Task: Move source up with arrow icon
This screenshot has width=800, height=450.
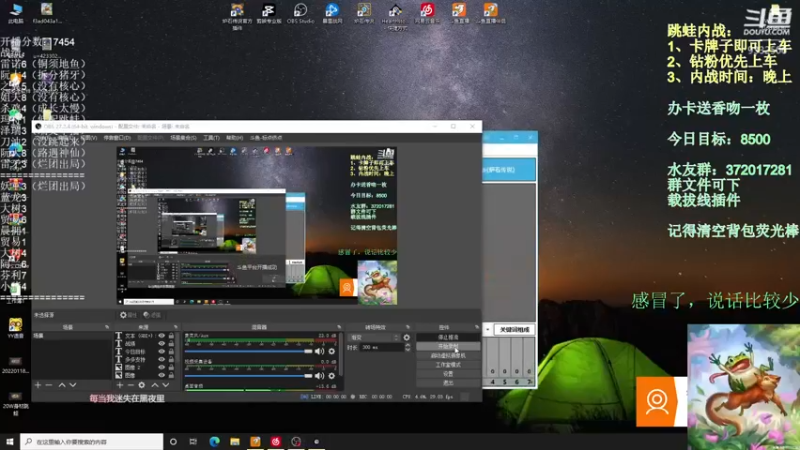Action: 155,385
